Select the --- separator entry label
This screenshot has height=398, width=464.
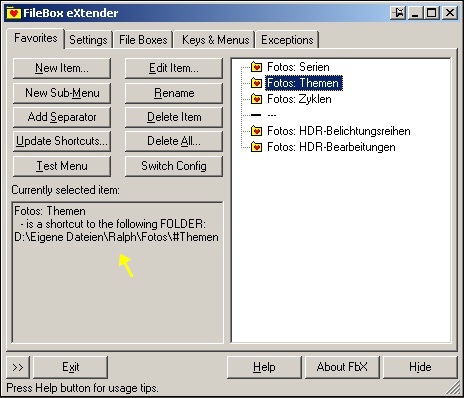(x=272, y=115)
